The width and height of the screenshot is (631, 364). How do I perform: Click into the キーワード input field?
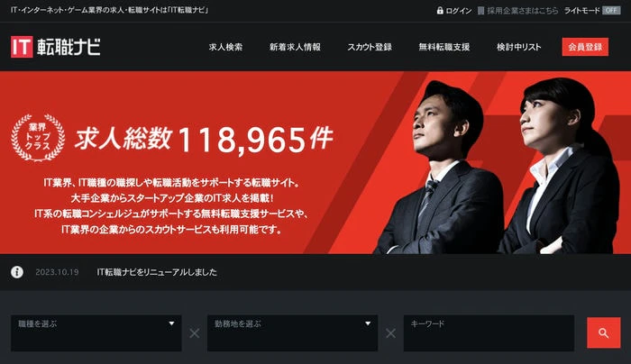pyautogui.click(x=489, y=333)
